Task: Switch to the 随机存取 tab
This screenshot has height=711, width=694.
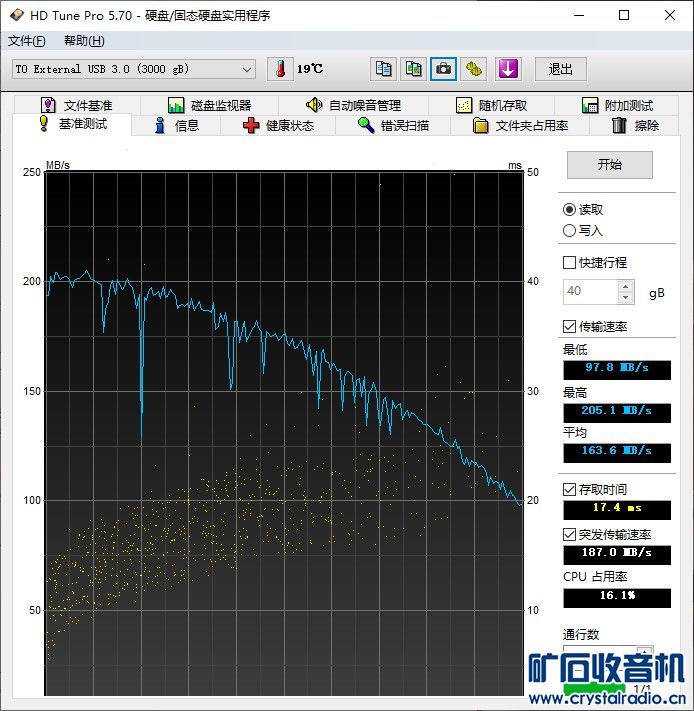Action: click(x=491, y=105)
